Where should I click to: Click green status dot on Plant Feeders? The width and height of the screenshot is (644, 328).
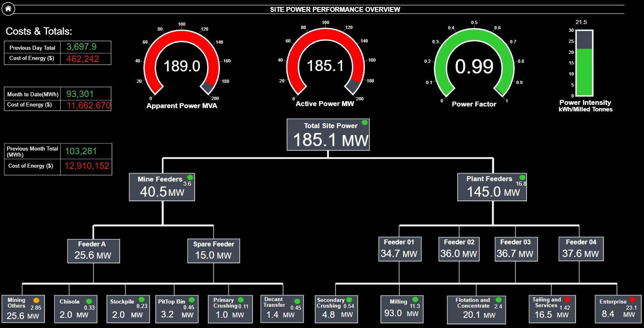pos(522,177)
